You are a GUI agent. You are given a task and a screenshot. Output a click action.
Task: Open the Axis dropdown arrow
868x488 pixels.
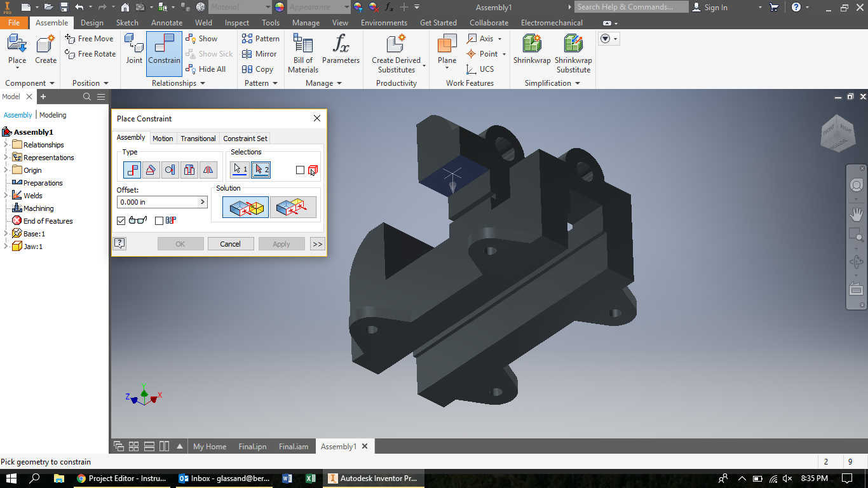(x=499, y=39)
